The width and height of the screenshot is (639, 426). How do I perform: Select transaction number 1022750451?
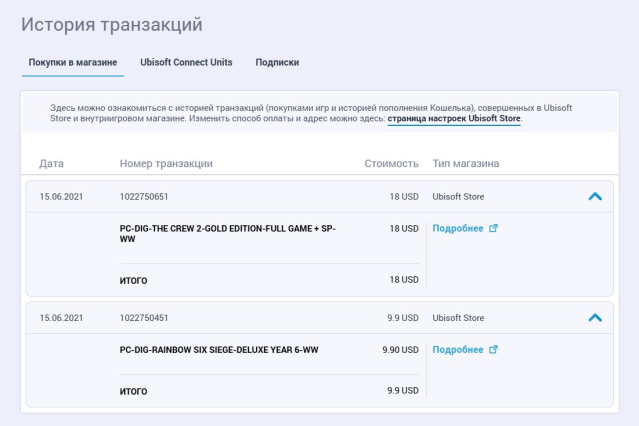[x=144, y=318]
